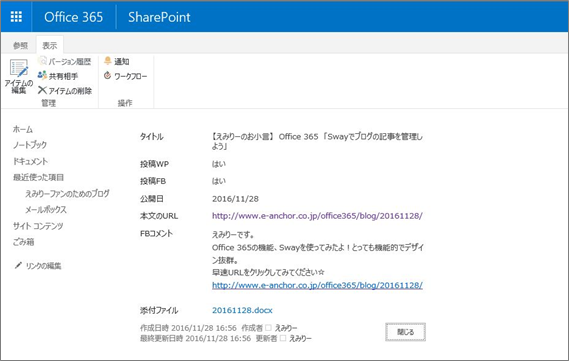Open バージョン履歴 from the ribbon
Image resolution: width=569 pixels, height=361 pixels.
coord(65,61)
